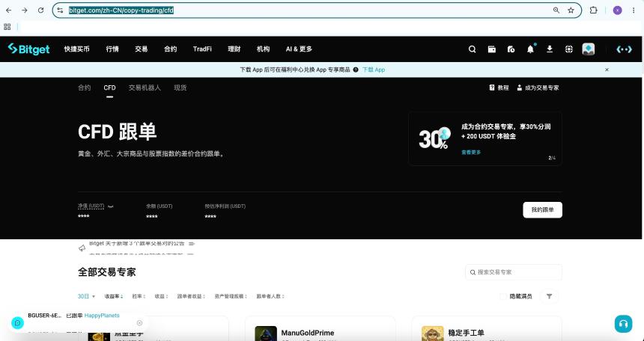644x341 pixels.
Task: Sort traders by 收益
Action: pyautogui.click(x=161, y=296)
